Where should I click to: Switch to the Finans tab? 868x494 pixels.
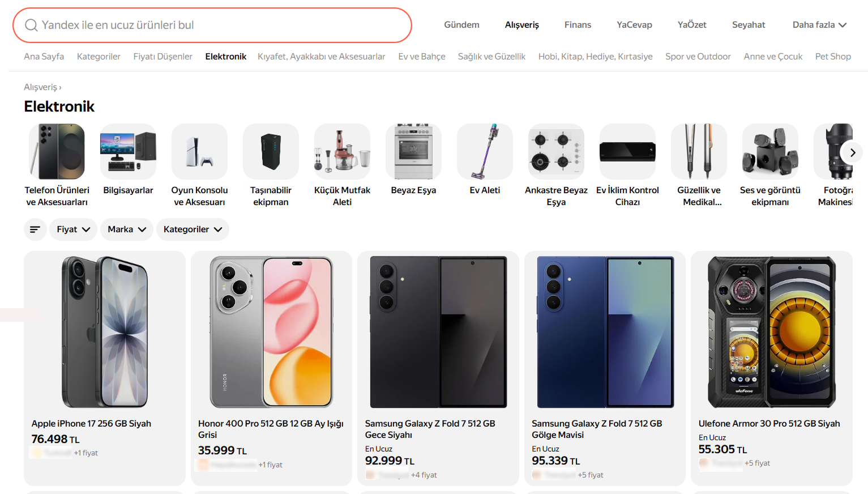(578, 25)
